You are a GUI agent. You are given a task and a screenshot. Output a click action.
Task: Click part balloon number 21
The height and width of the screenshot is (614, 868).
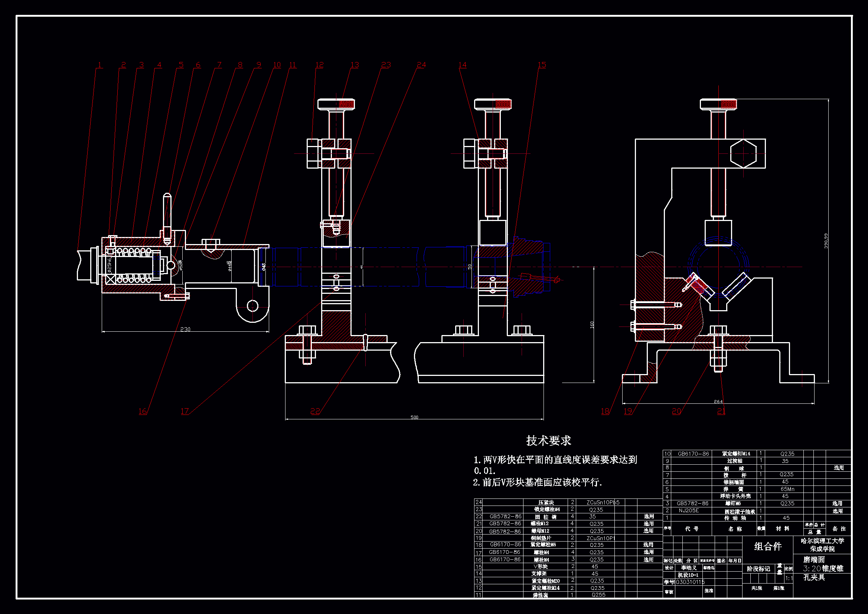(721, 411)
